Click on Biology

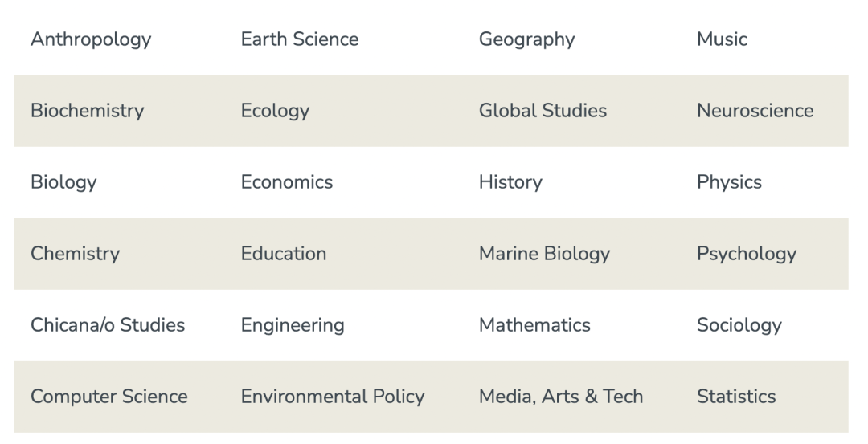click(63, 182)
